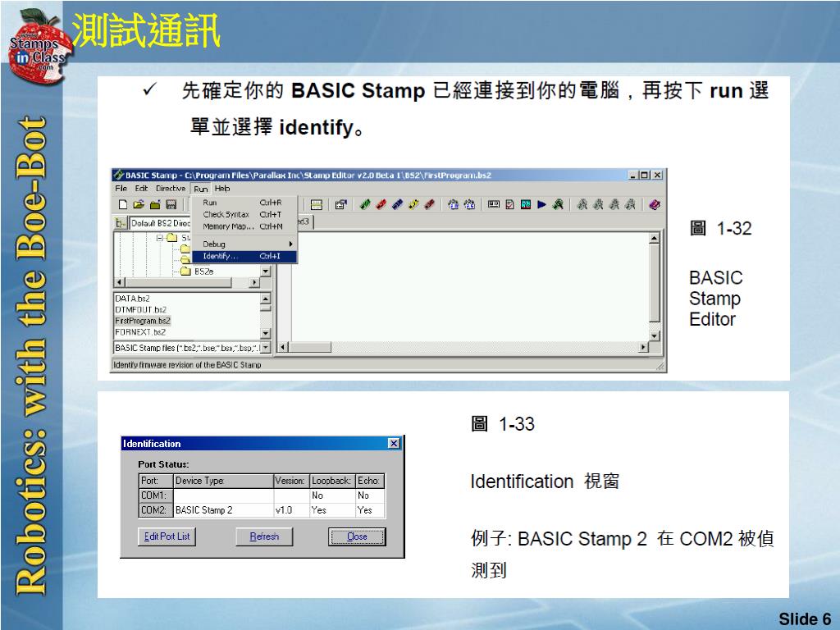Viewport: 840px width, 630px height.
Task: Click the Save floppy disk icon
Action: (171, 204)
